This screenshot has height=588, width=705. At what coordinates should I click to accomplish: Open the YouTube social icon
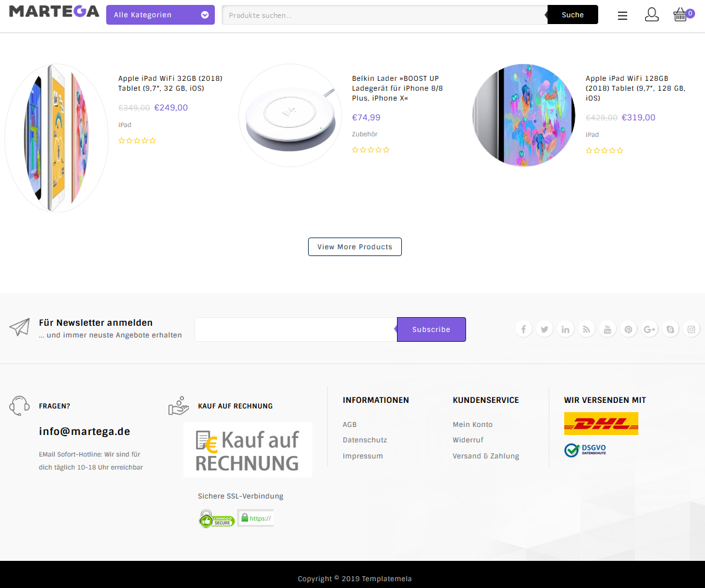click(x=607, y=329)
